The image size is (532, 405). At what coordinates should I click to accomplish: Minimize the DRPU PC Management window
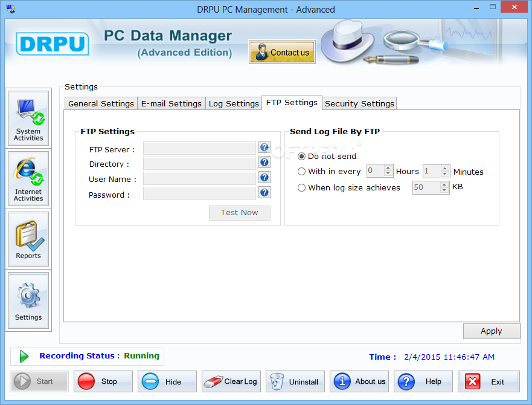(476, 7)
